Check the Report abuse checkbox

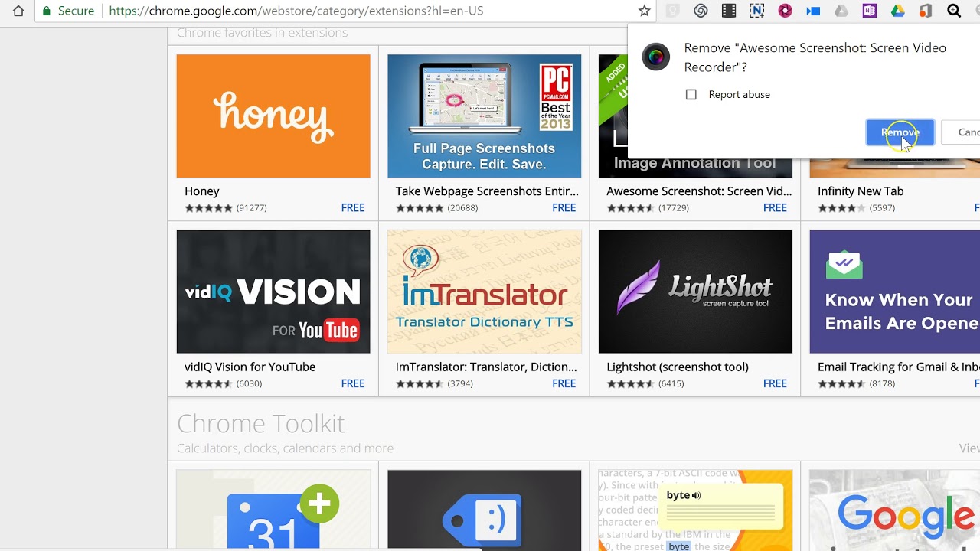[x=691, y=94]
